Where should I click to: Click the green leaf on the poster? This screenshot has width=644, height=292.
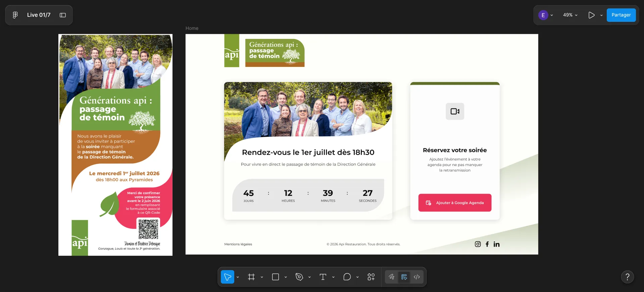click(x=109, y=204)
